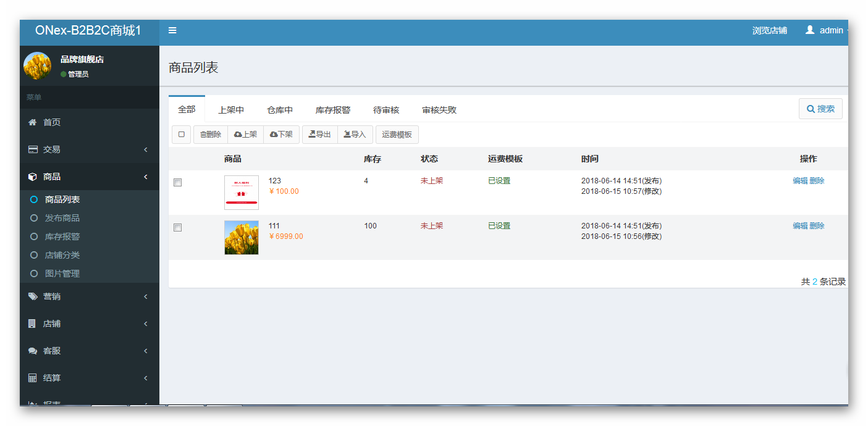This screenshot has height=426, width=868.
Task: Switch to the 全部 tab
Action: tap(187, 109)
